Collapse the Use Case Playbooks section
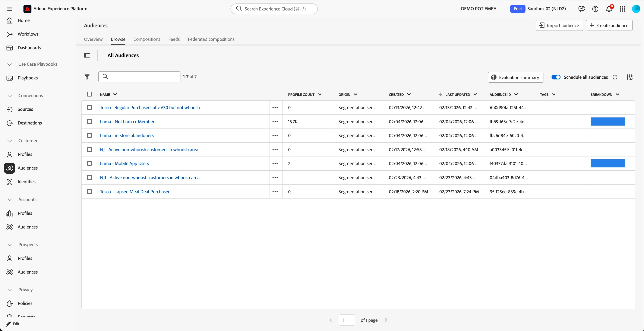The image size is (644, 331). click(x=9, y=64)
